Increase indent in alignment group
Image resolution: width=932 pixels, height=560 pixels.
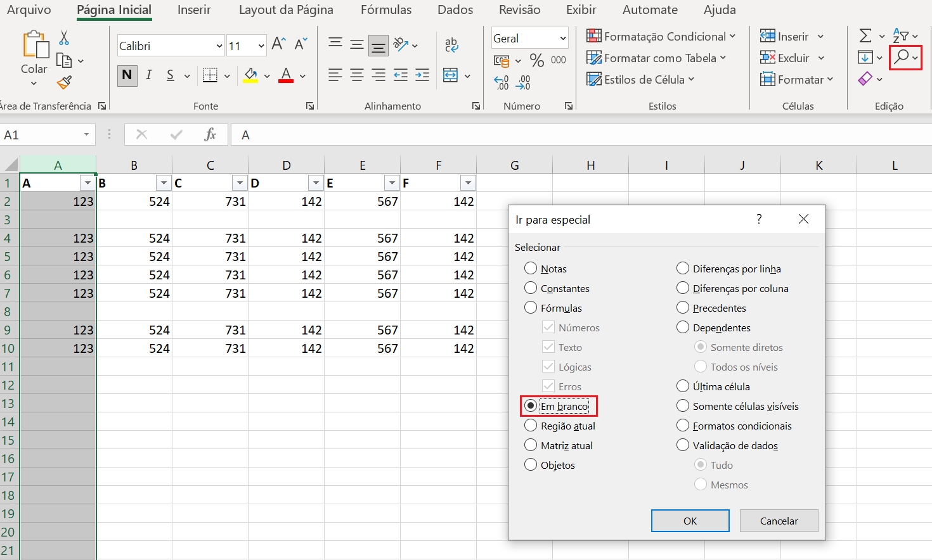coord(422,75)
